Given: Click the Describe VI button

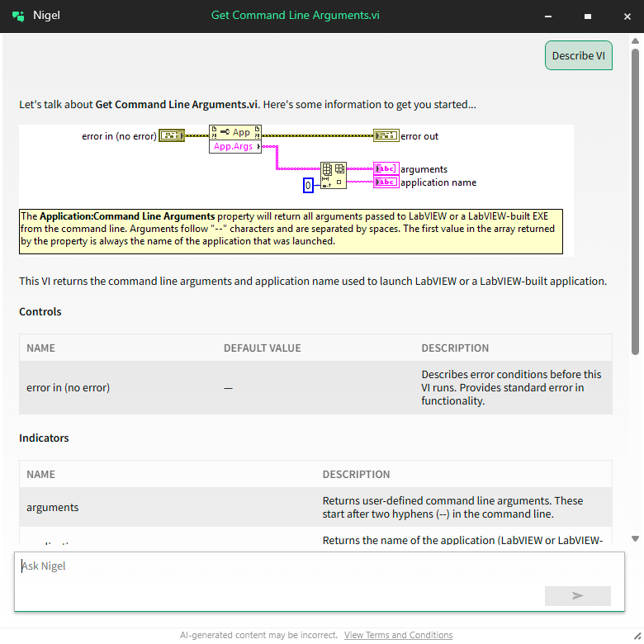Looking at the screenshot, I should pos(578,55).
